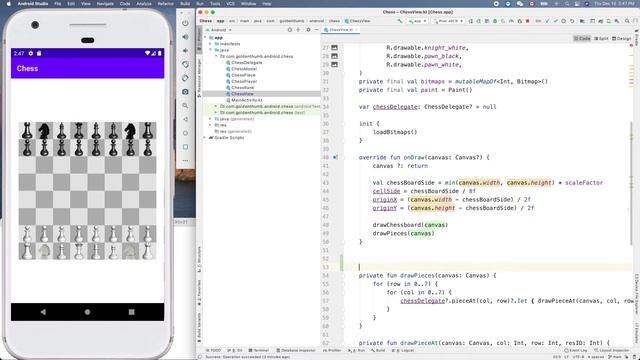Tap the phone's recents navigation button
640x360 pixels.
(131, 312)
